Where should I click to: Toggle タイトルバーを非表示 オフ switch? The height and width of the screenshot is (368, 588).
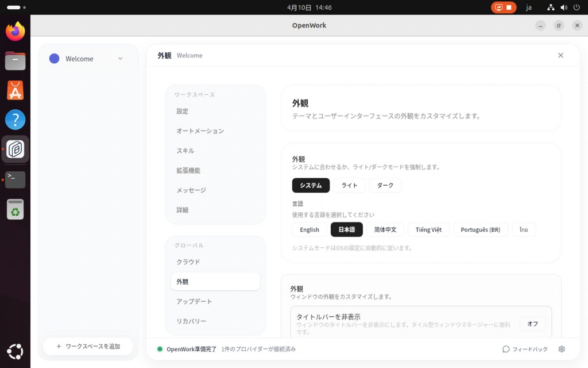point(532,324)
